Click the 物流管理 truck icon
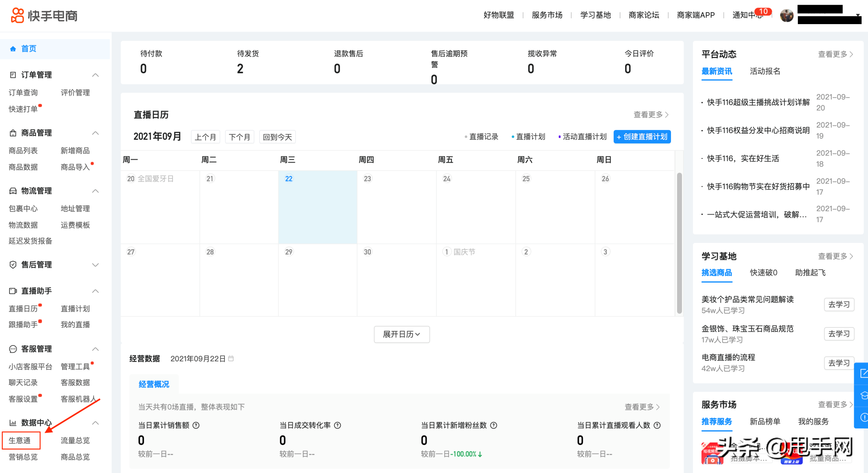The image size is (868, 473). [x=13, y=191]
